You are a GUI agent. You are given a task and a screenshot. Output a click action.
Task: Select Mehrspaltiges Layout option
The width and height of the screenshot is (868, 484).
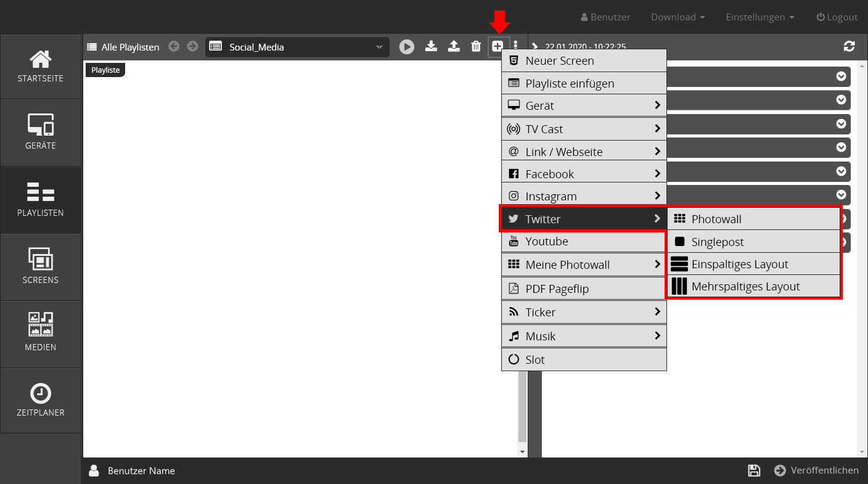pos(754,286)
